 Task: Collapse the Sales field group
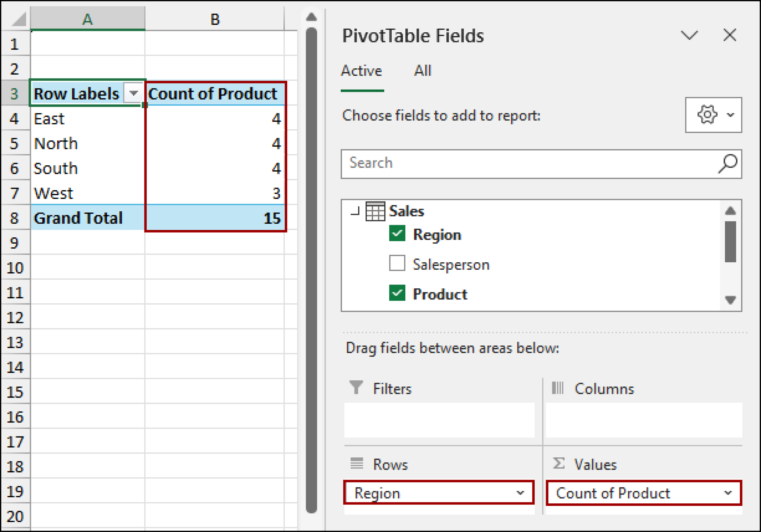(355, 211)
